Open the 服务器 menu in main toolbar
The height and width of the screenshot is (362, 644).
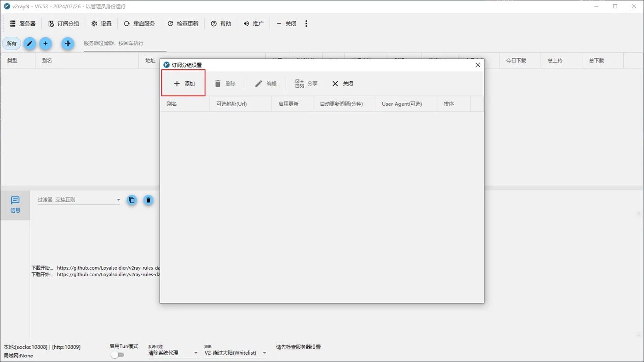click(23, 23)
